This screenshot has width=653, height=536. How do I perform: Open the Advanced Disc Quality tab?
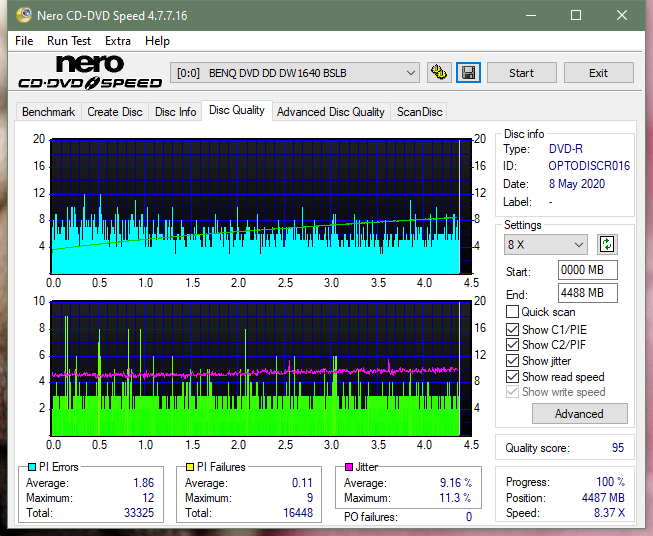331,112
